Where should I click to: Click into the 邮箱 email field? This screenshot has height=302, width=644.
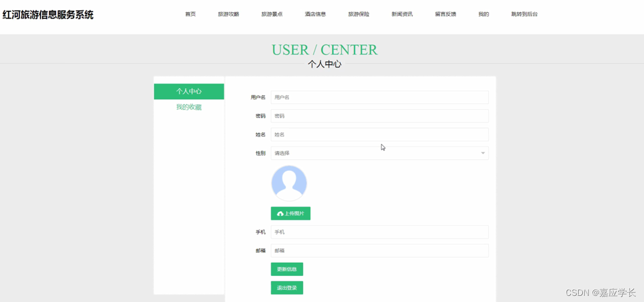click(379, 250)
